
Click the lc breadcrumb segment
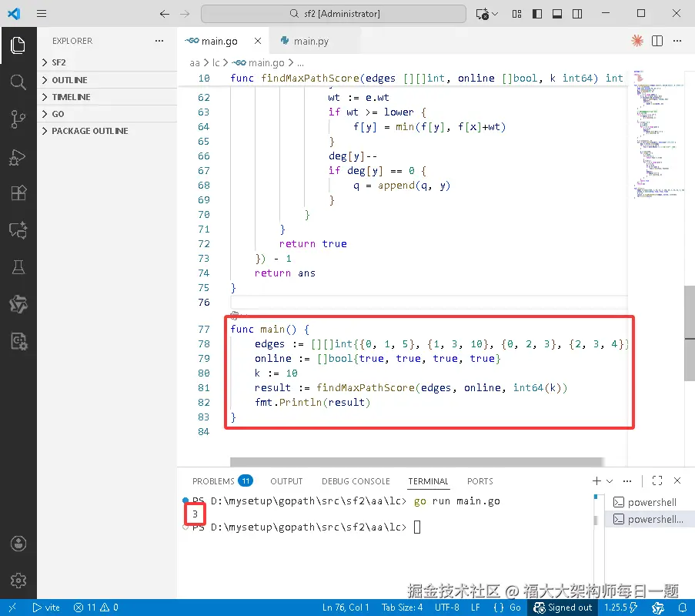216,62
